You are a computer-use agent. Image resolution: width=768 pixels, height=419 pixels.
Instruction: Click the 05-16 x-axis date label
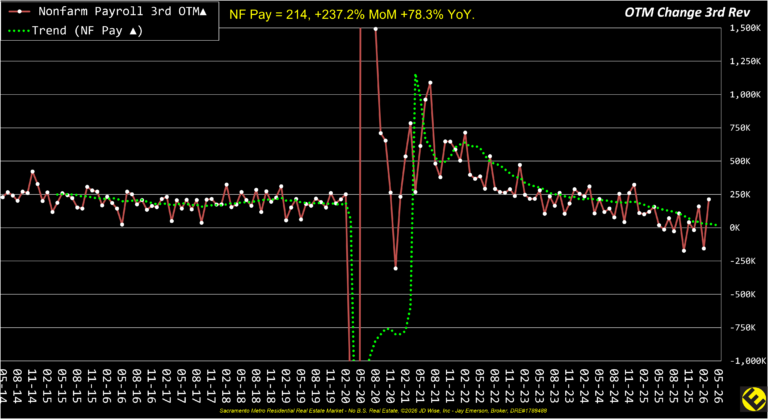point(121,386)
